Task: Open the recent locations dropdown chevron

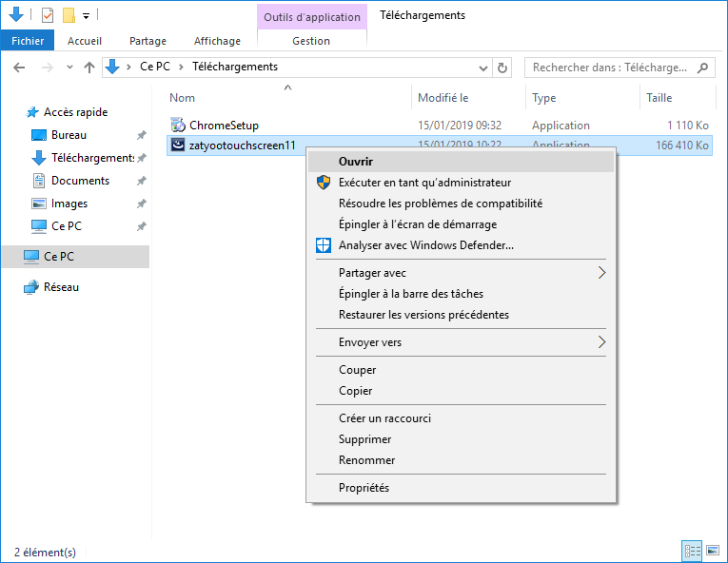Action: coord(69,68)
